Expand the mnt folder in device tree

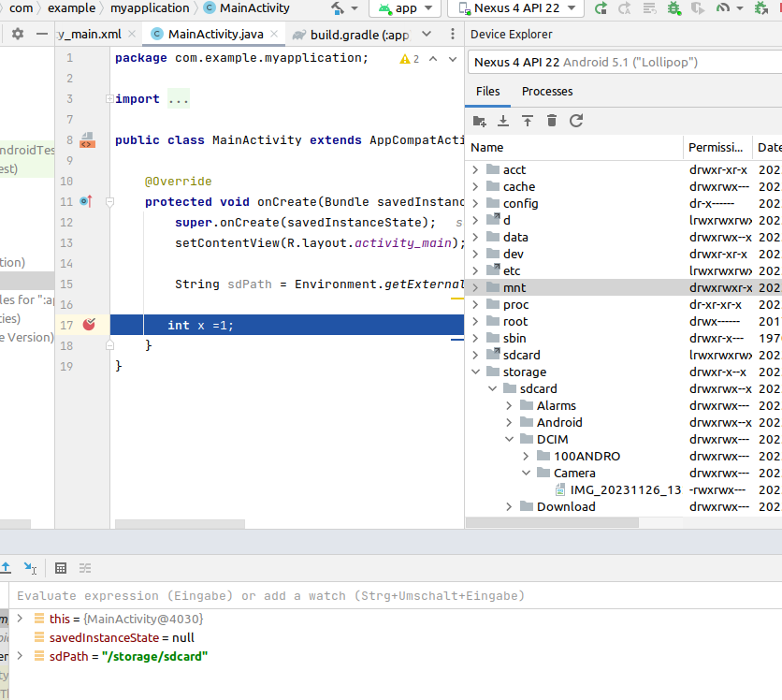coord(475,288)
